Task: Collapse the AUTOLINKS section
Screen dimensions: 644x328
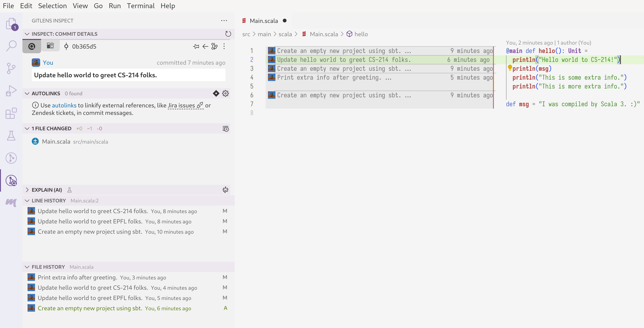Action: point(28,93)
